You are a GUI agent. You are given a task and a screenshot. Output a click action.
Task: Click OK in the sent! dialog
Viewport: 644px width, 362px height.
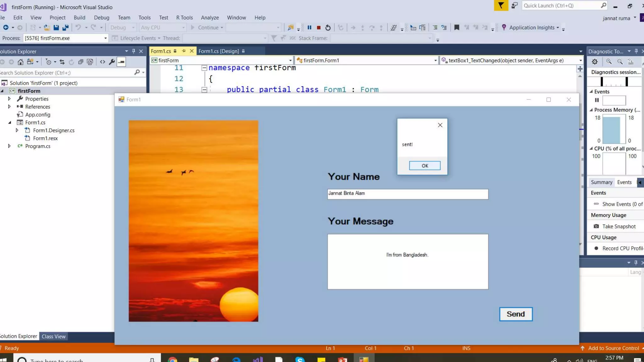click(425, 166)
